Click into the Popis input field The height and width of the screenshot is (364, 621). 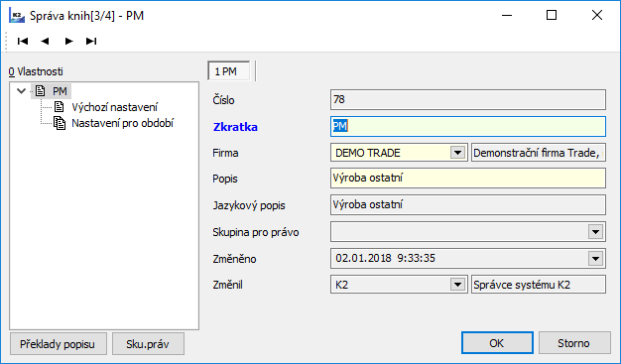467,179
